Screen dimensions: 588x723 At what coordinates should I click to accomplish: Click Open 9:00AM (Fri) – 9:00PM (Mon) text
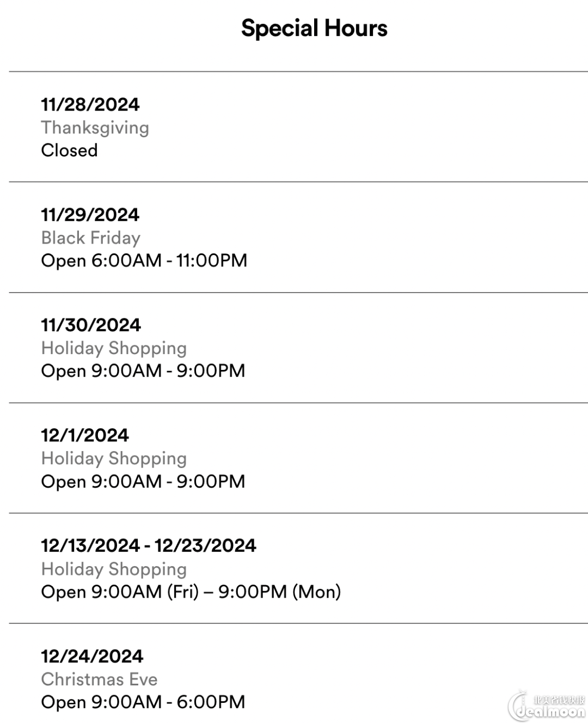pos(191,592)
